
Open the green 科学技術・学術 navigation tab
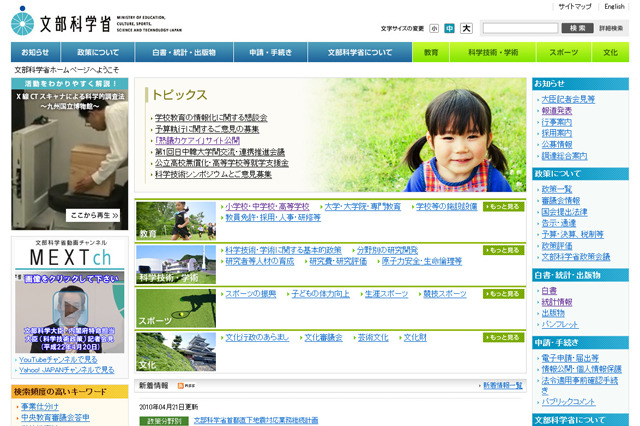pos(493,52)
